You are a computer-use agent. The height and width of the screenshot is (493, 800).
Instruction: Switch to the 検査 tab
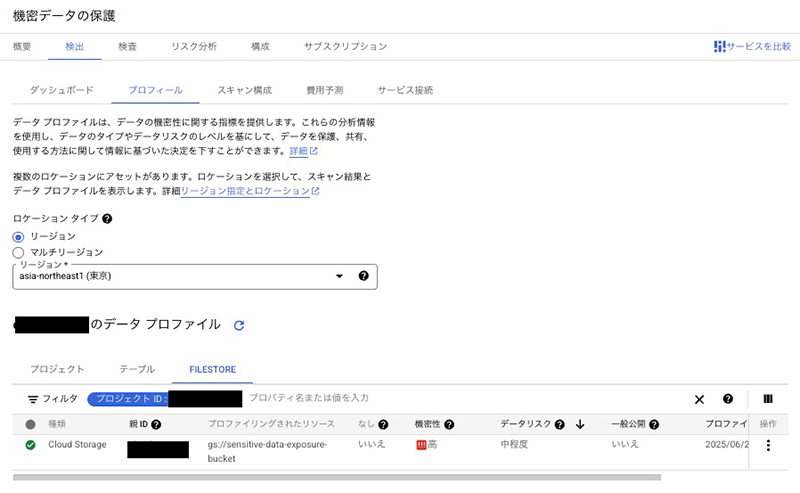point(128,47)
